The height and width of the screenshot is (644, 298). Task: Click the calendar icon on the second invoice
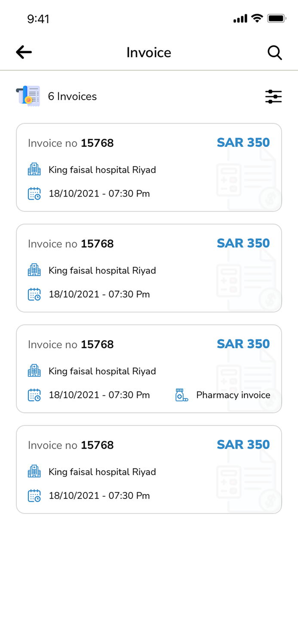pos(34,294)
